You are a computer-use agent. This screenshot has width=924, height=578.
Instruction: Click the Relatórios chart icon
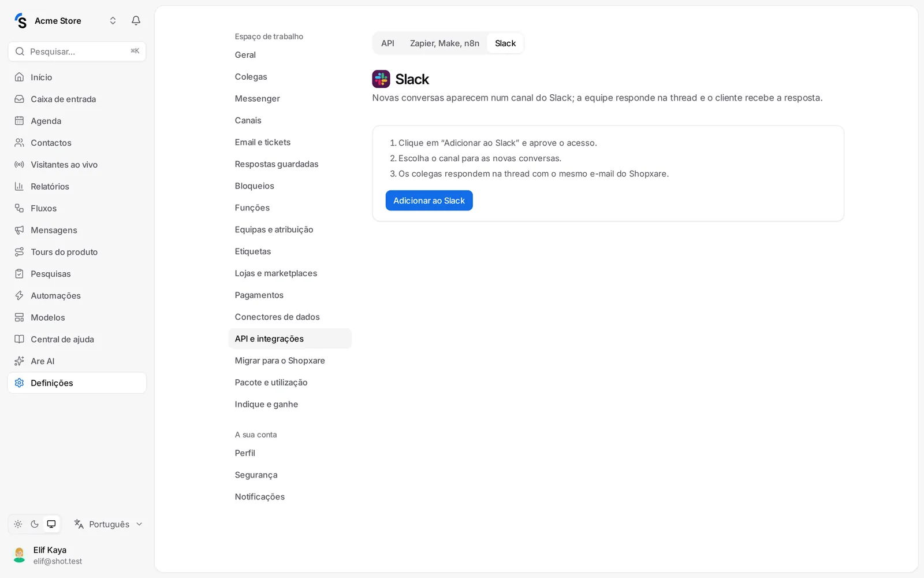19,186
